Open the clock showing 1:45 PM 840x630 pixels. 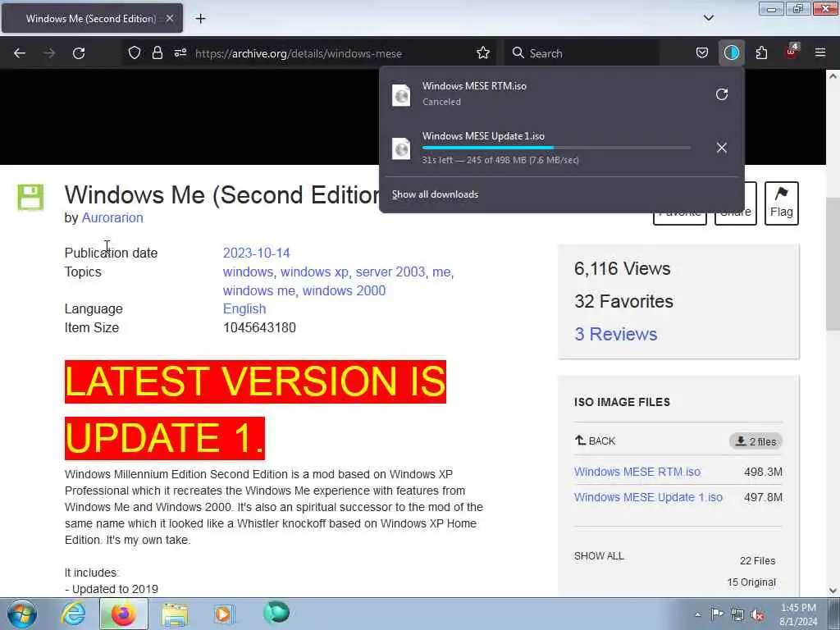pyautogui.click(x=798, y=614)
